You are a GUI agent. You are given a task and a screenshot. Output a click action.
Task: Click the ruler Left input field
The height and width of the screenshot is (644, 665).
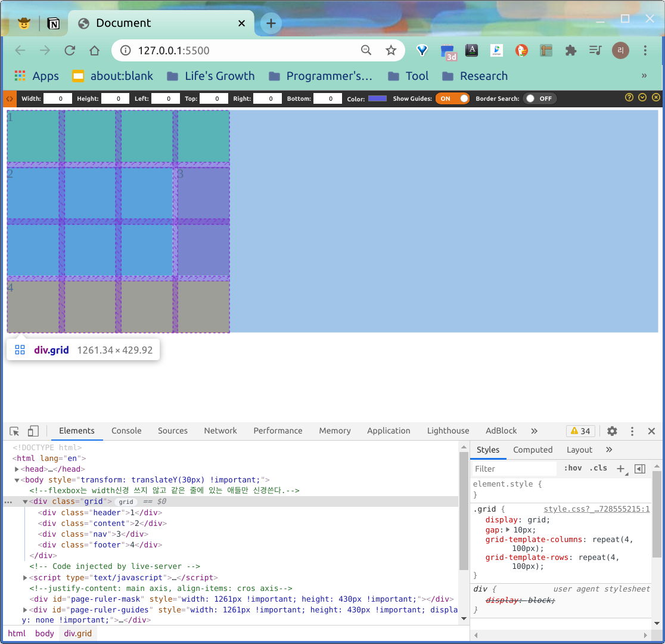pyautogui.click(x=166, y=98)
